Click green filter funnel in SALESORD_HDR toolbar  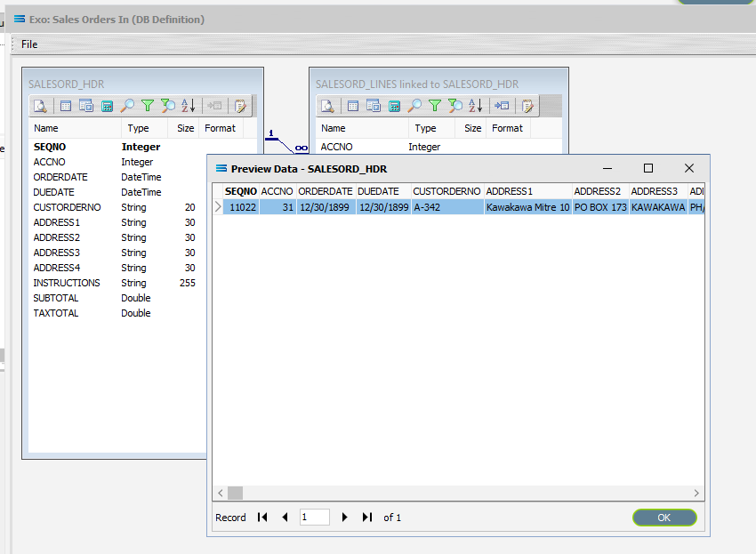tap(148, 106)
